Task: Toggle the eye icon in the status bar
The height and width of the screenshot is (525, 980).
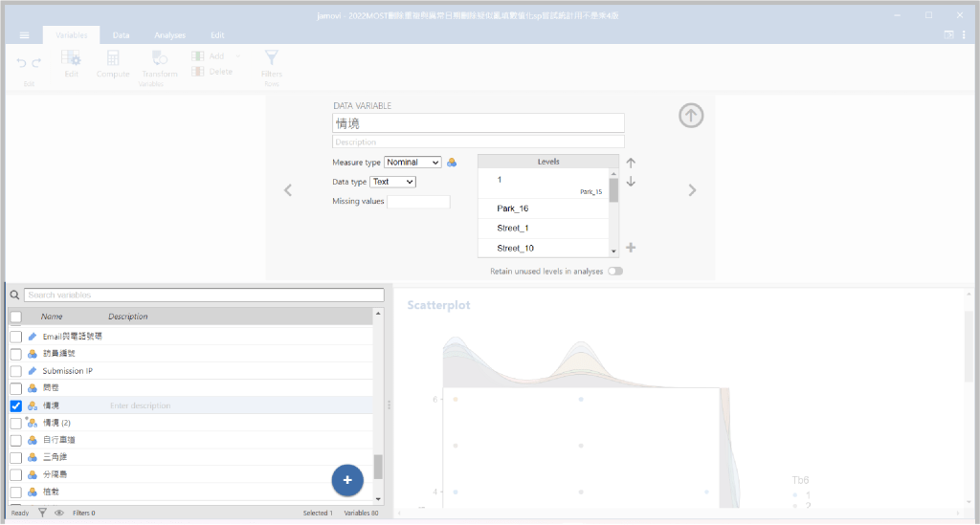Action: [59, 513]
